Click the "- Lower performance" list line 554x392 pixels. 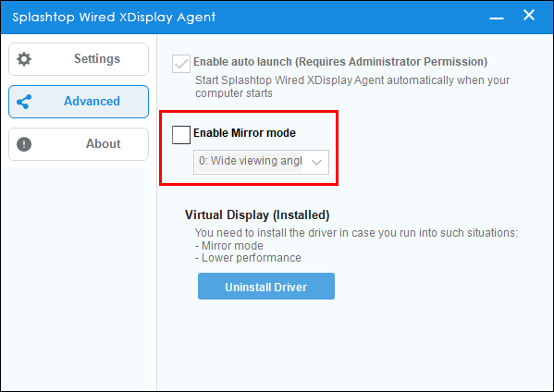pyautogui.click(x=248, y=258)
